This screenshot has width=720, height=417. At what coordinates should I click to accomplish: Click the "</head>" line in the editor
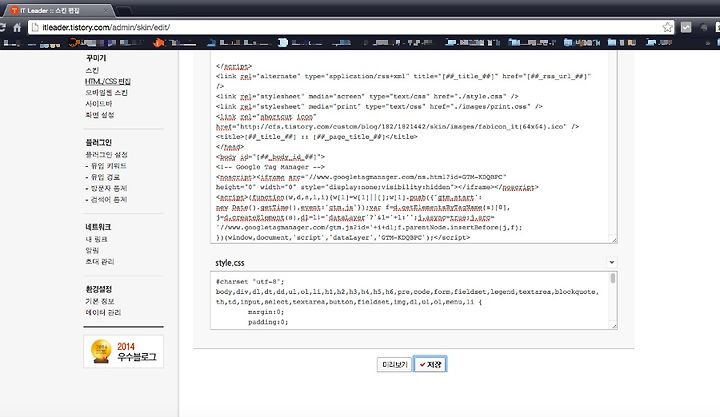click(x=230, y=147)
